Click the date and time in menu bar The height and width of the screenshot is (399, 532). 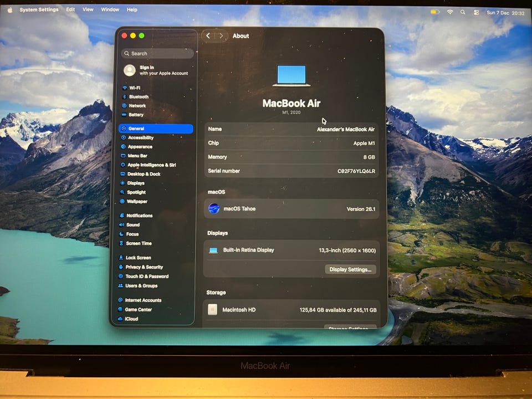click(505, 13)
